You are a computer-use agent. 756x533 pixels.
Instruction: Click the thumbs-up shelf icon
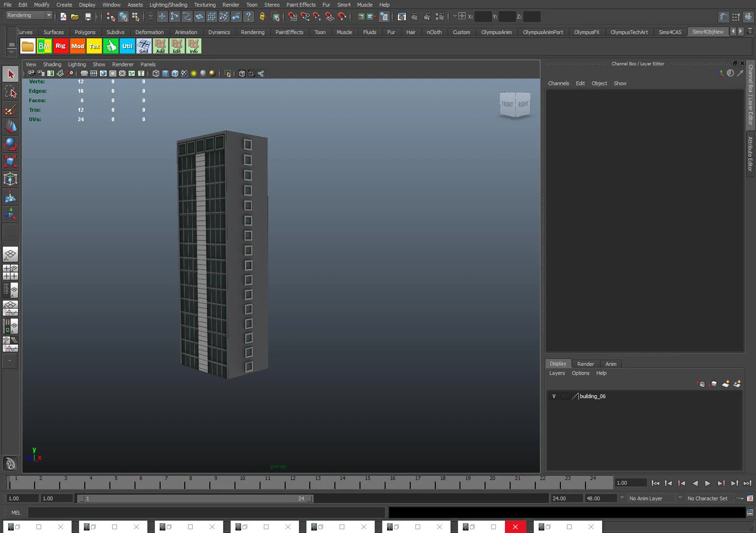pyautogui.click(x=111, y=46)
